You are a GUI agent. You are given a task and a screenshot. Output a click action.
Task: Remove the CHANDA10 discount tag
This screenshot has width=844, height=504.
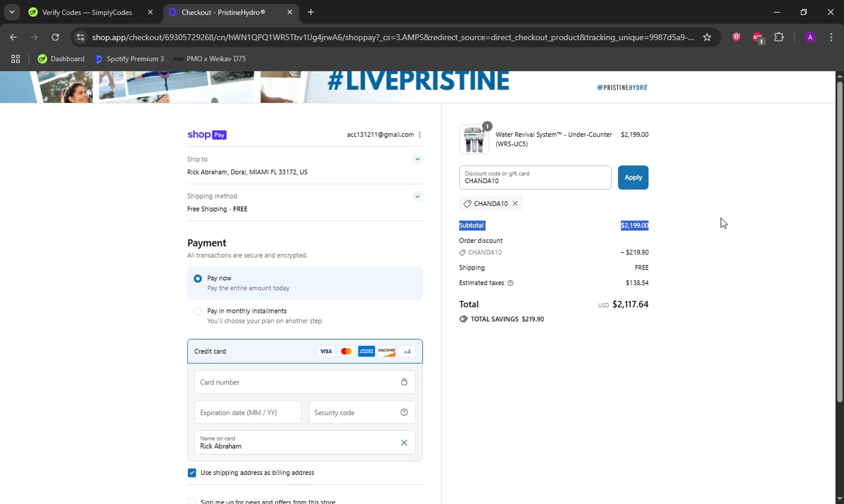(515, 204)
